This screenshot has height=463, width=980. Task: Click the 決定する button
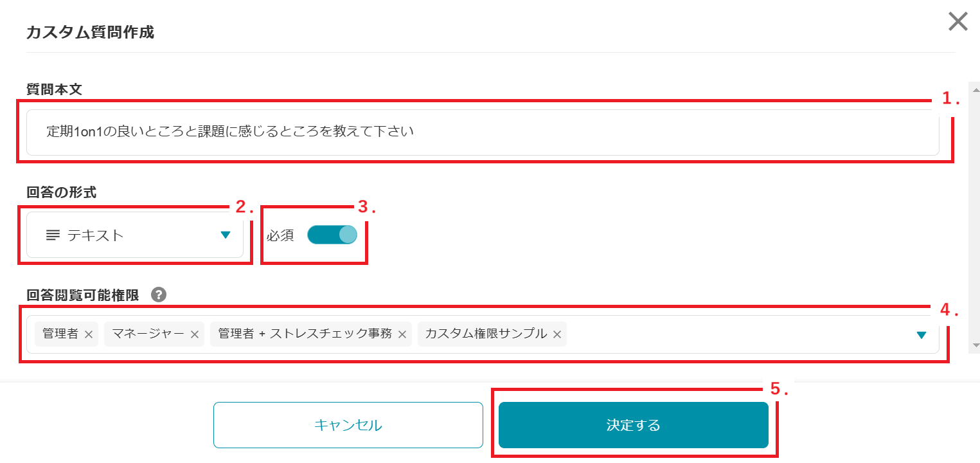click(x=634, y=425)
